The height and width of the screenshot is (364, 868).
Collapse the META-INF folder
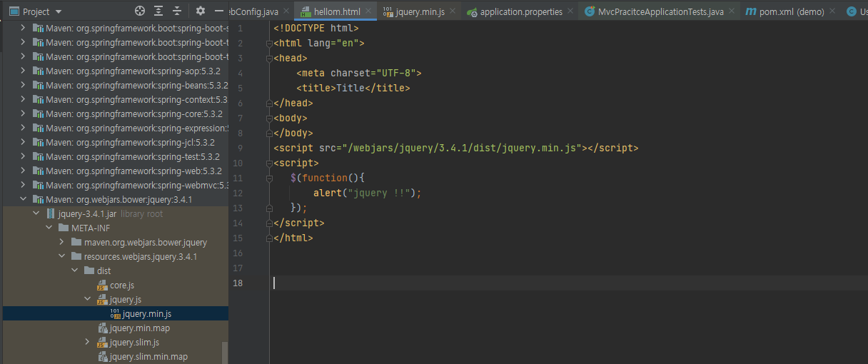pos(49,228)
